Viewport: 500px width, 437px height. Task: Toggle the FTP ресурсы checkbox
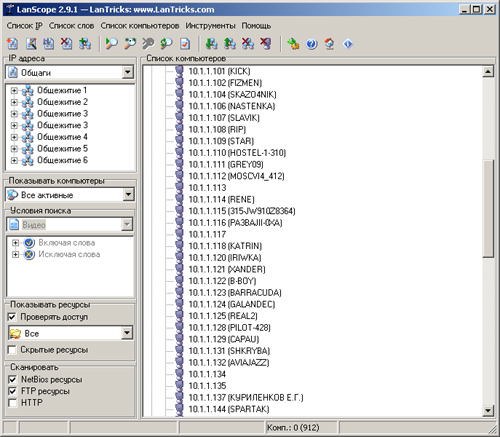[13, 391]
